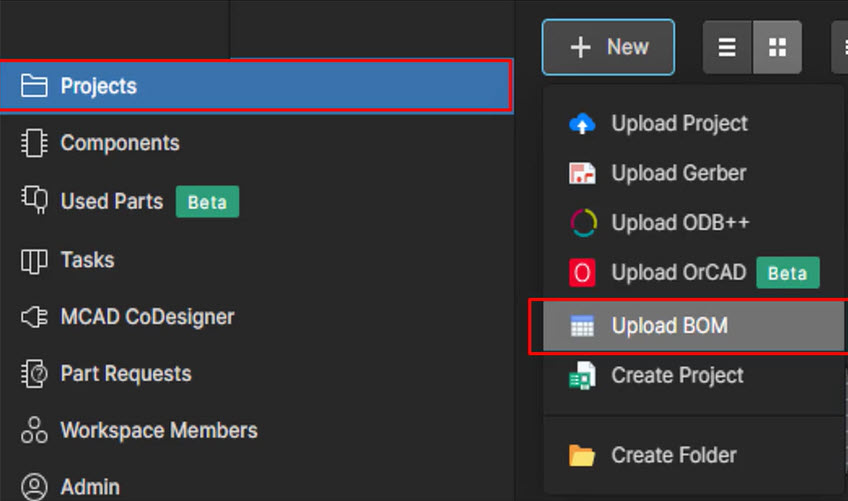Click the Admin user icon
Viewport: 848px width, 501px height.
35,487
